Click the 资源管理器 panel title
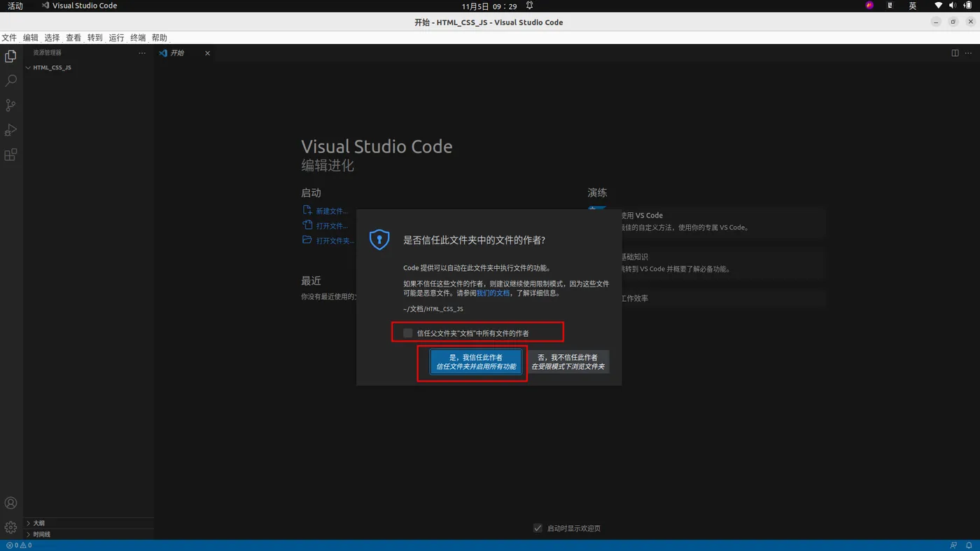Viewport: 980px width, 551px height. pos(47,53)
